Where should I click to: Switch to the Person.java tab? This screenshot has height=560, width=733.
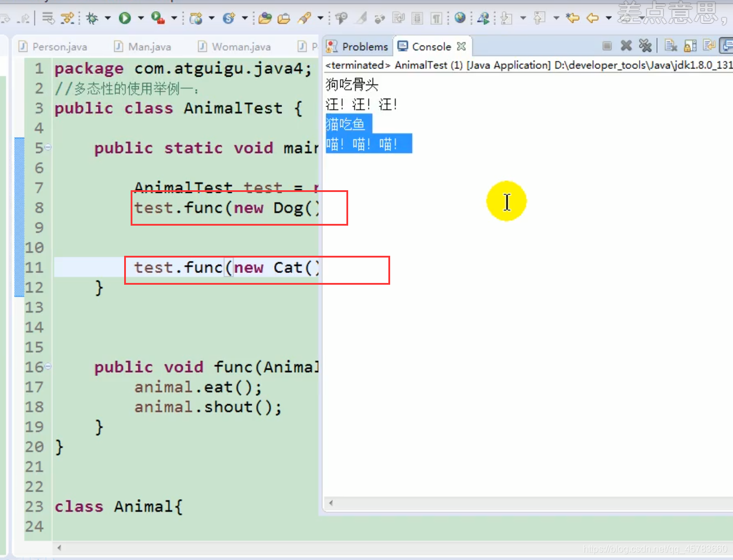pyautogui.click(x=53, y=47)
